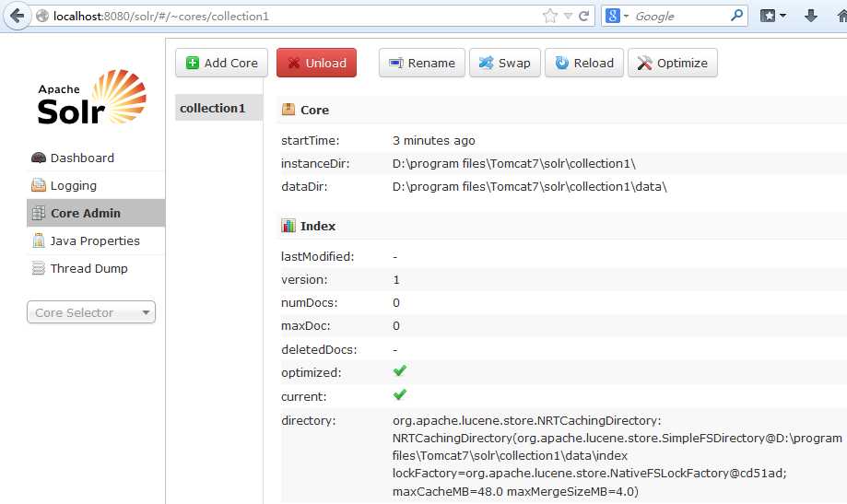The height and width of the screenshot is (504, 847).
Task: Optimize the core index
Action: 672,63
